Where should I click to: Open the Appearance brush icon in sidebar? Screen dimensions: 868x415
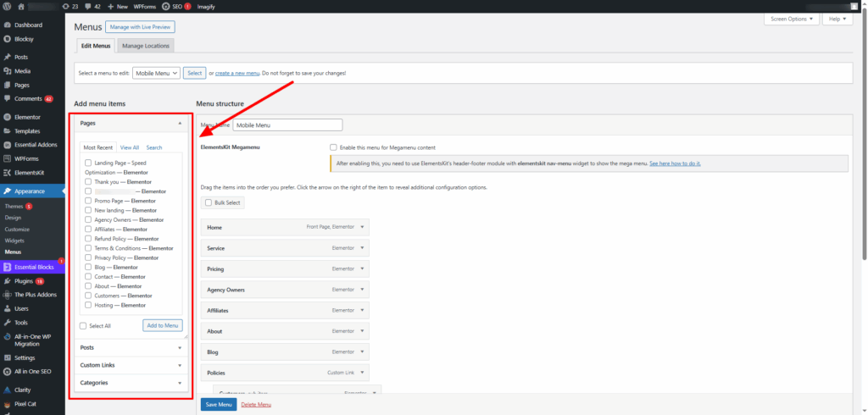point(7,191)
